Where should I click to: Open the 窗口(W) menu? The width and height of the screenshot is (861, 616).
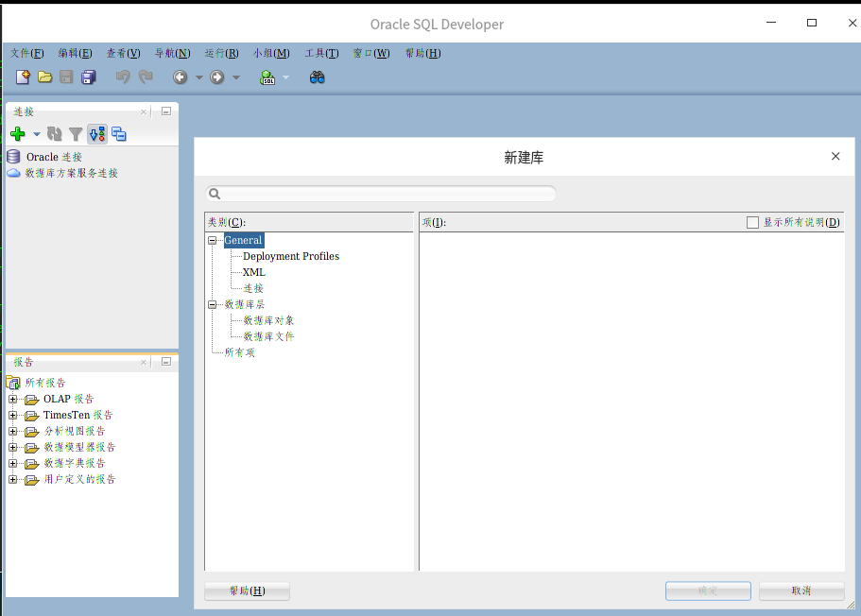coord(371,53)
